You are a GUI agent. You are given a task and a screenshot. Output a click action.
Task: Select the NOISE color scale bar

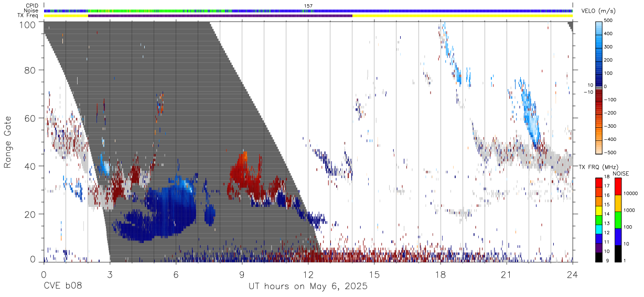point(618,219)
